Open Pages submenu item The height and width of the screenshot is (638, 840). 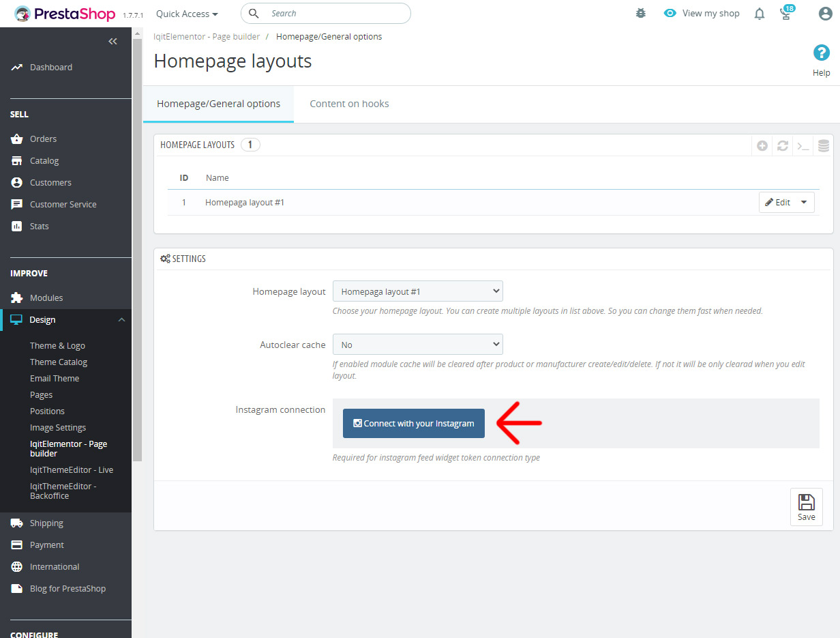pyautogui.click(x=41, y=394)
